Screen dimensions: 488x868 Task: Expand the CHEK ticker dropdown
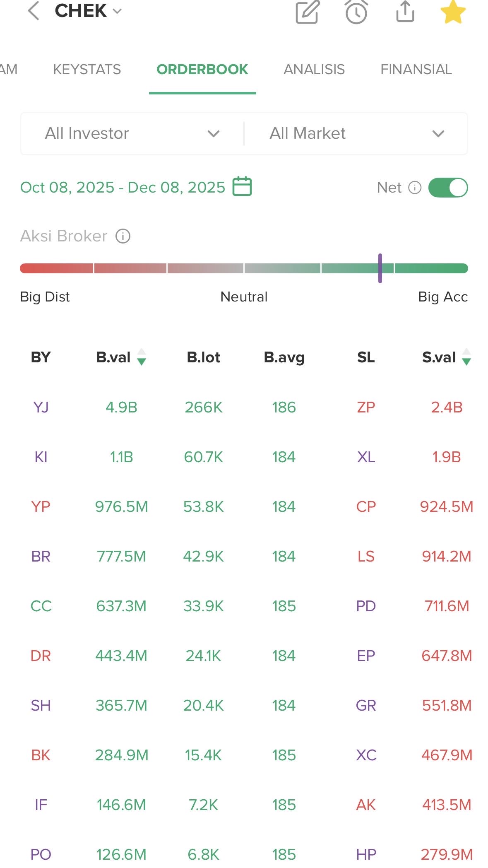[x=118, y=11]
